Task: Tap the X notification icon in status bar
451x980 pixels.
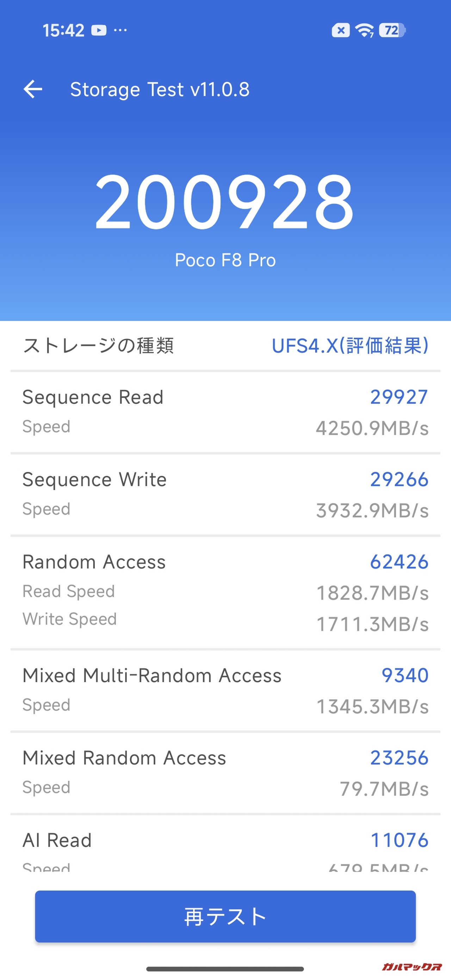Action: coord(341,30)
